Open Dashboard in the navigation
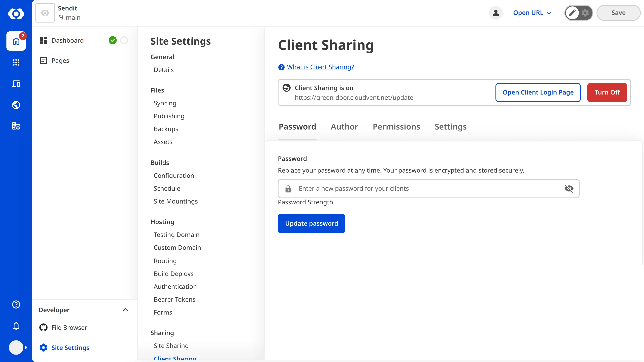This screenshot has height=362, width=644. 67,40
